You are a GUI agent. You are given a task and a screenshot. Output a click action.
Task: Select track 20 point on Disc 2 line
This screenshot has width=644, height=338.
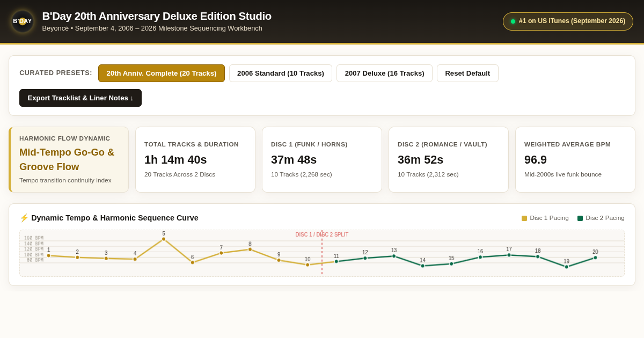pyautogui.click(x=595, y=258)
